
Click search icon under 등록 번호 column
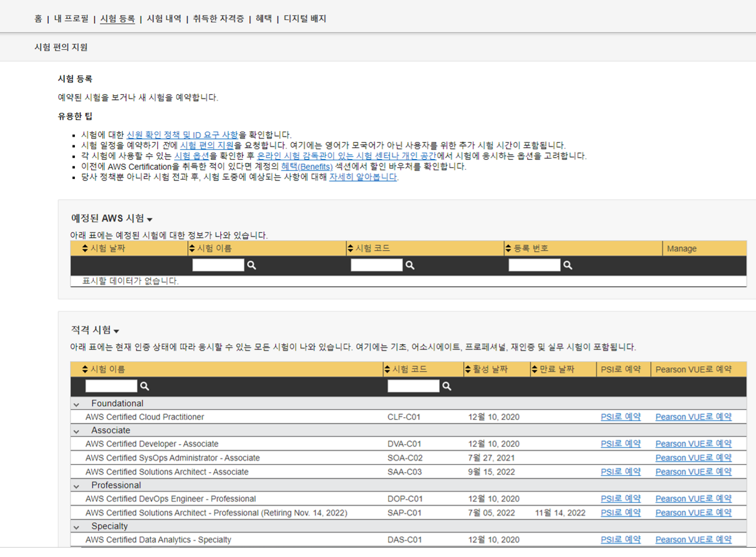[568, 265]
